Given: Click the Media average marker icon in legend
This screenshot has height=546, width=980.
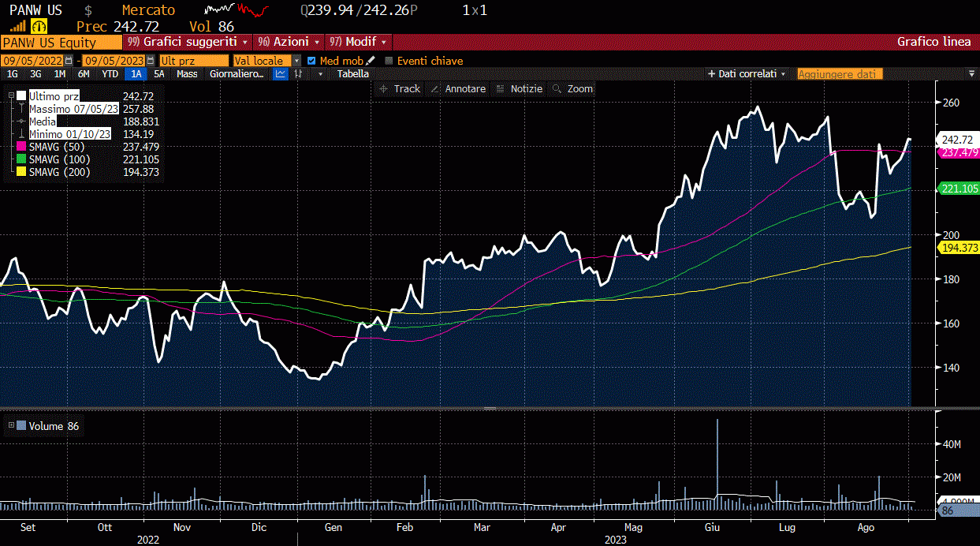Looking at the screenshot, I should click(21, 122).
